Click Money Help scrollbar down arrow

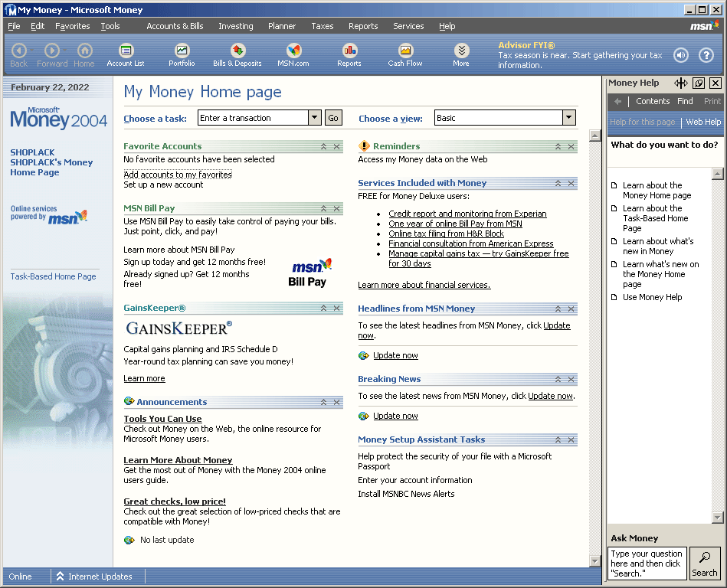tap(717, 517)
